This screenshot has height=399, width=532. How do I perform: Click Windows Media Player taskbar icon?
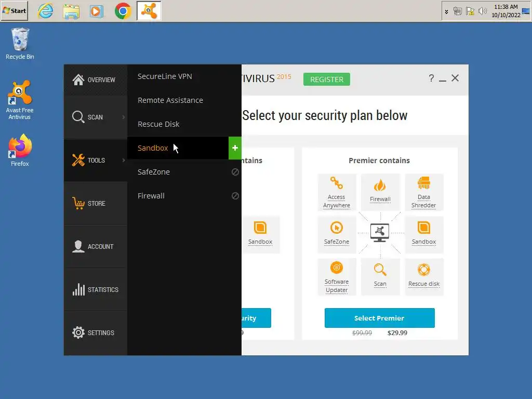(97, 11)
